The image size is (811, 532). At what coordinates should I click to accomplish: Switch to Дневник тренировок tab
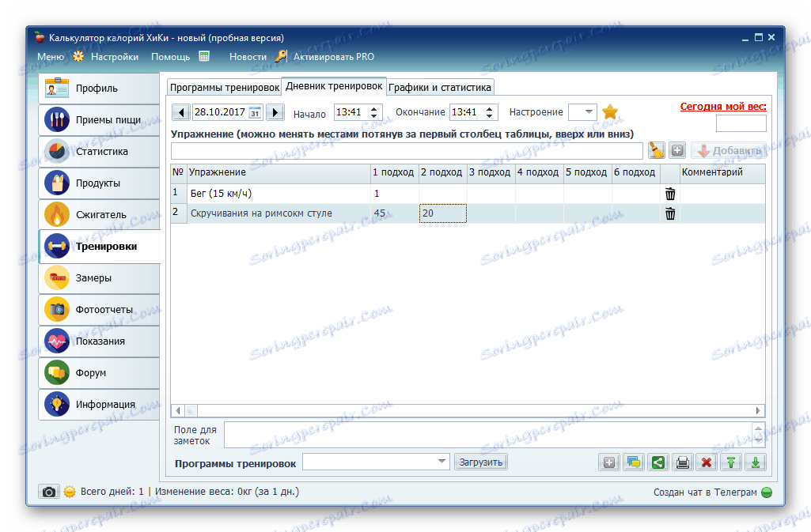point(334,85)
